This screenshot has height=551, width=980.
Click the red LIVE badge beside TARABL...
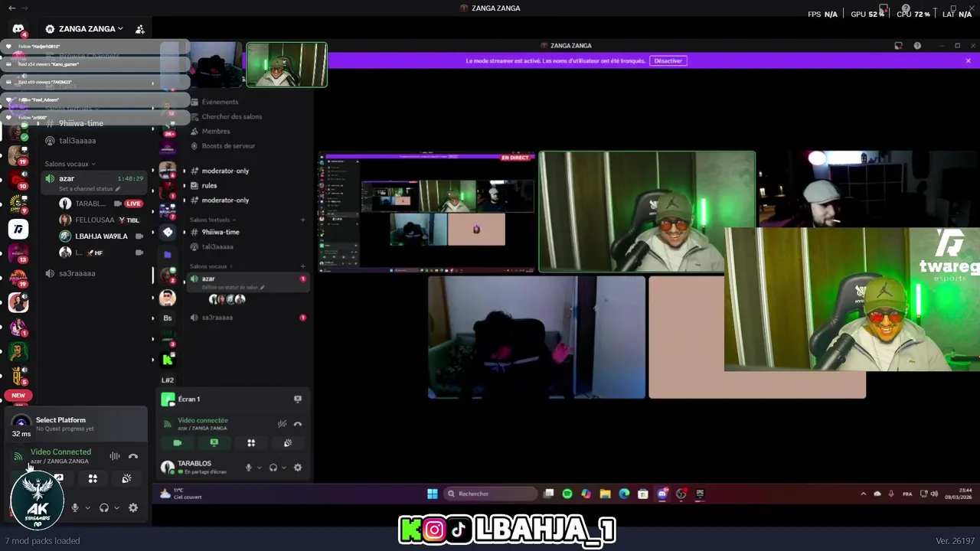(133, 204)
